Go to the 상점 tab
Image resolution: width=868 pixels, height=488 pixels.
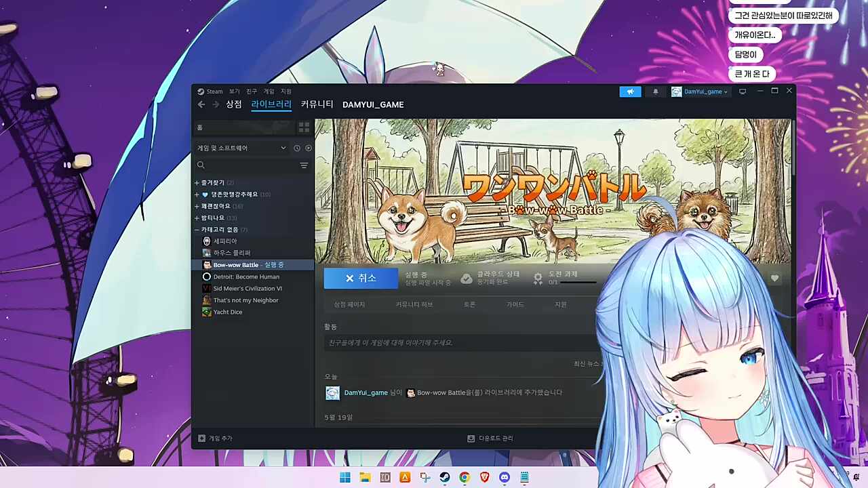pos(234,104)
